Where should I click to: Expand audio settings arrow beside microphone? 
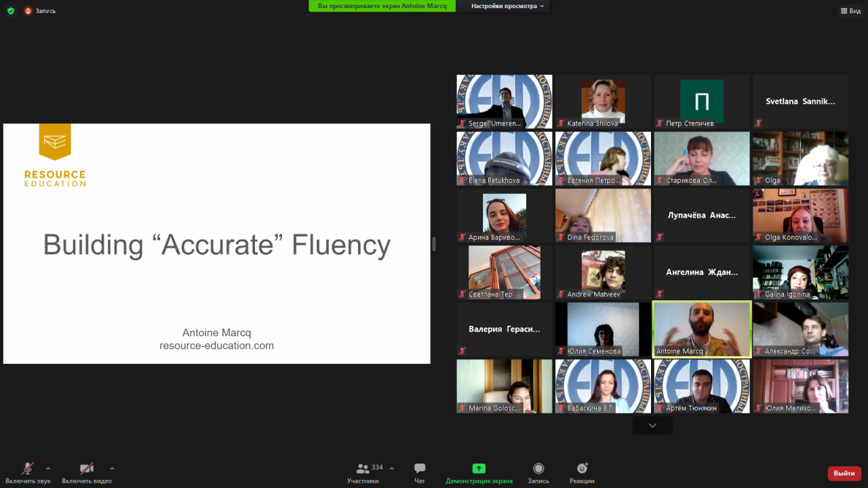point(48,468)
